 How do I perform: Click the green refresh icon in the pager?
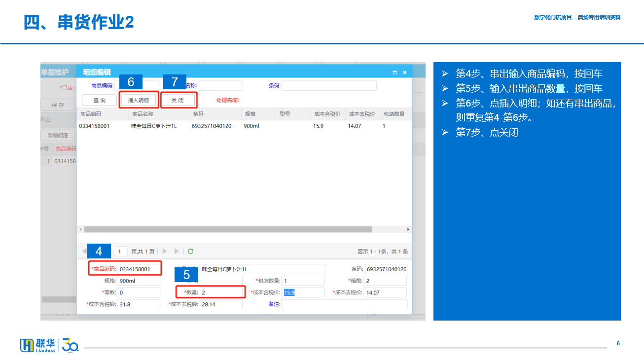click(x=190, y=251)
